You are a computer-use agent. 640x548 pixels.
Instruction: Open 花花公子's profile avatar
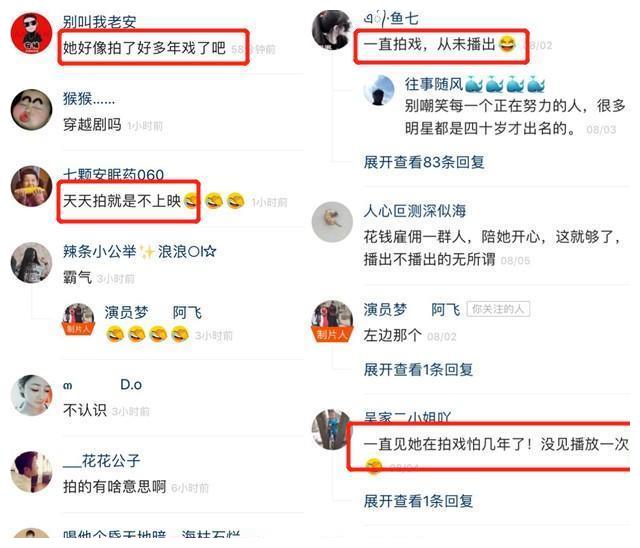(31, 471)
